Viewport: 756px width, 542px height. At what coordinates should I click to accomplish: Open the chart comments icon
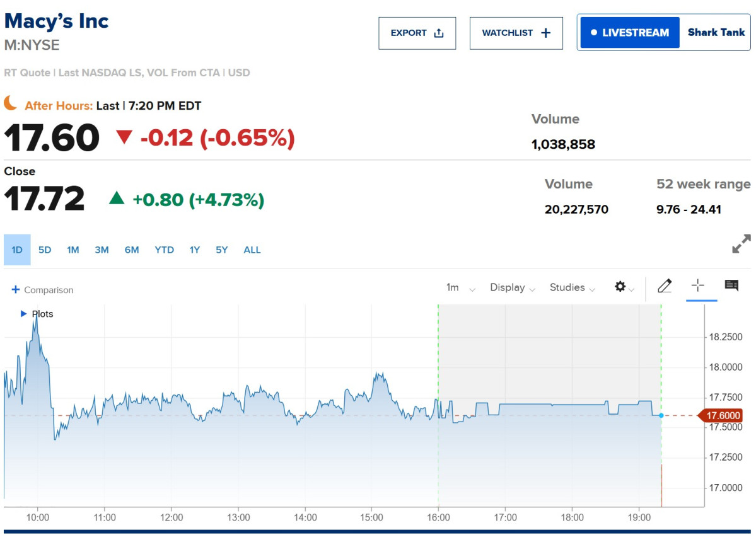click(731, 285)
